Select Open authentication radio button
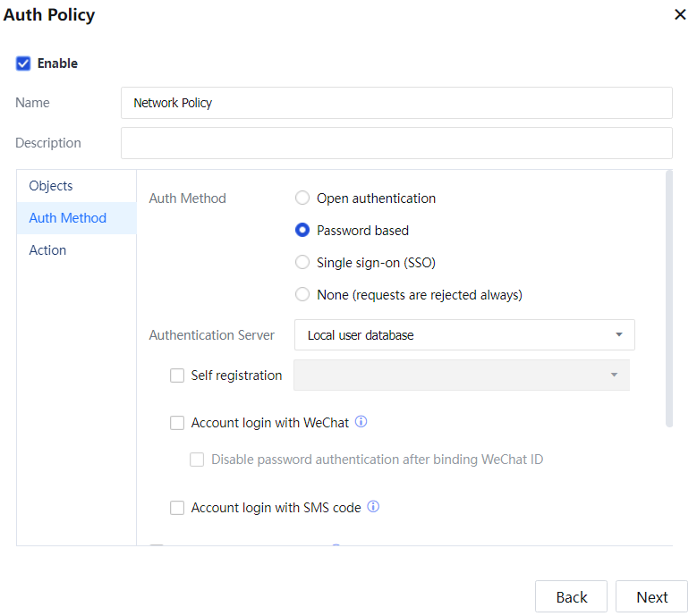 pyautogui.click(x=302, y=198)
